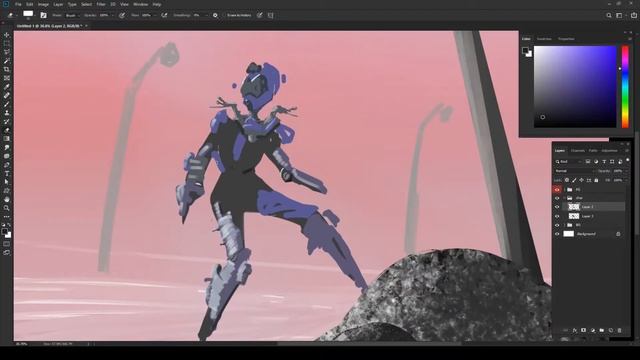The image size is (640, 360).
Task: Select the Eyedropper tool
Action: click(x=7, y=87)
